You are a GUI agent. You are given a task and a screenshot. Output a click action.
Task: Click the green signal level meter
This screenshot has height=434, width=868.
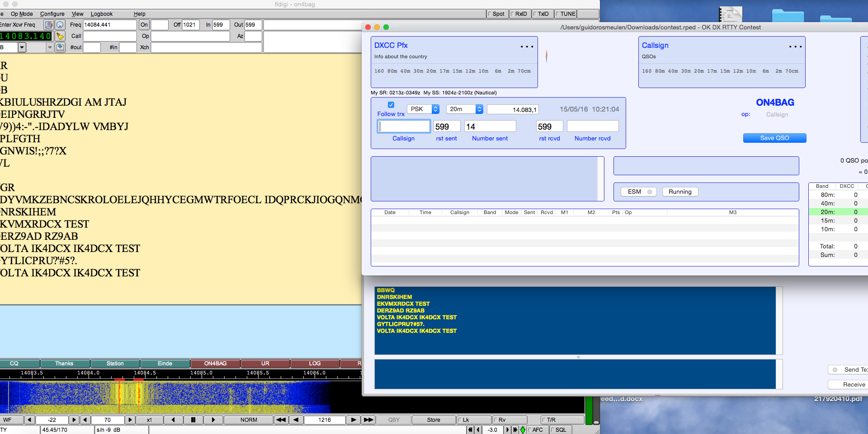coord(589,411)
